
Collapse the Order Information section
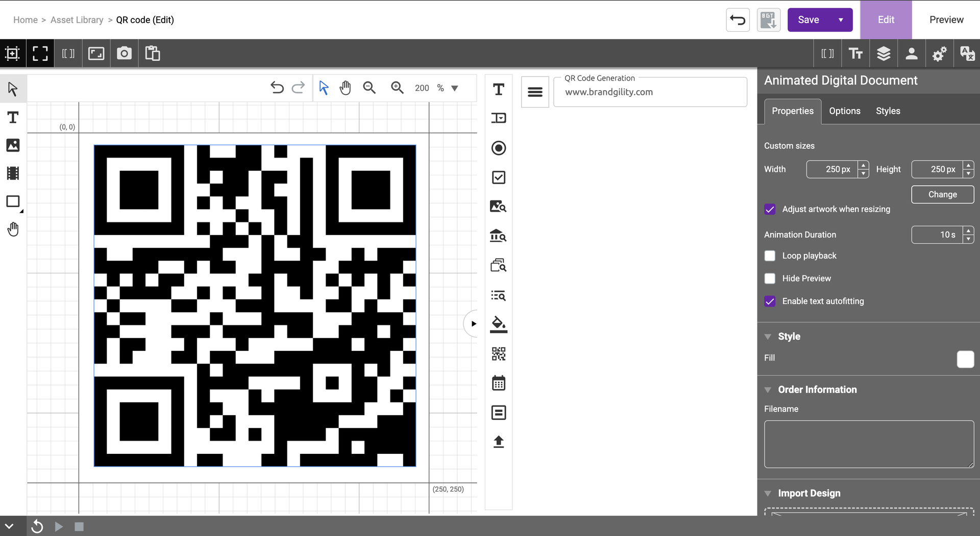pos(768,390)
